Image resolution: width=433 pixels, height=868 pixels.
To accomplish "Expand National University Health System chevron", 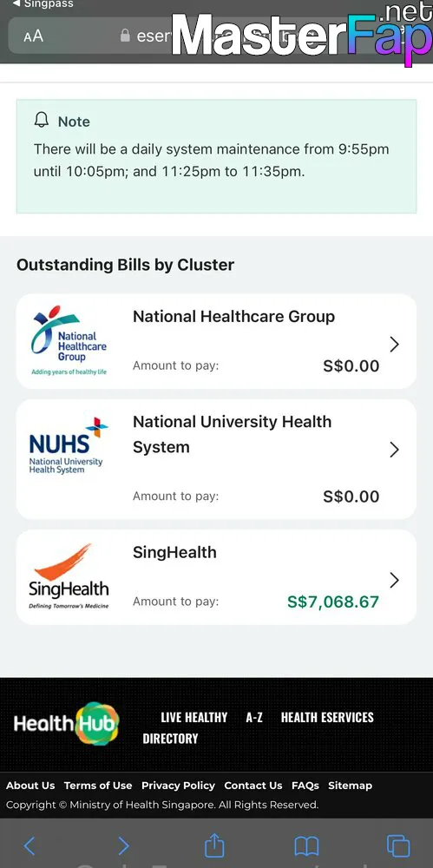I will [394, 450].
